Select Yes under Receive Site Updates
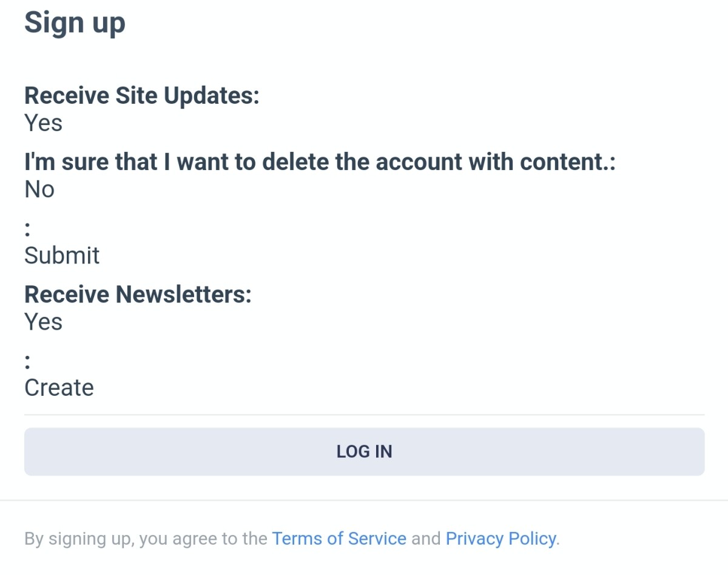This screenshot has height=575, width=728. 43,123
